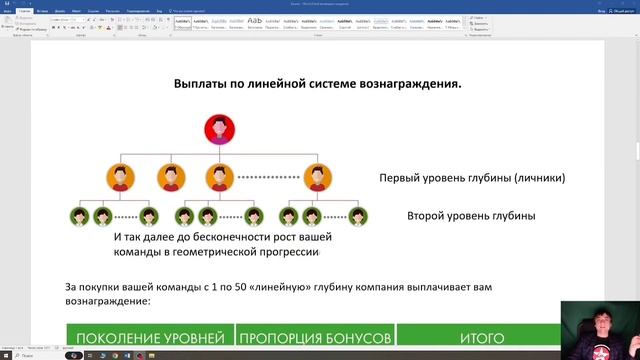Click the Clear all formatting icon

[112, 20]
